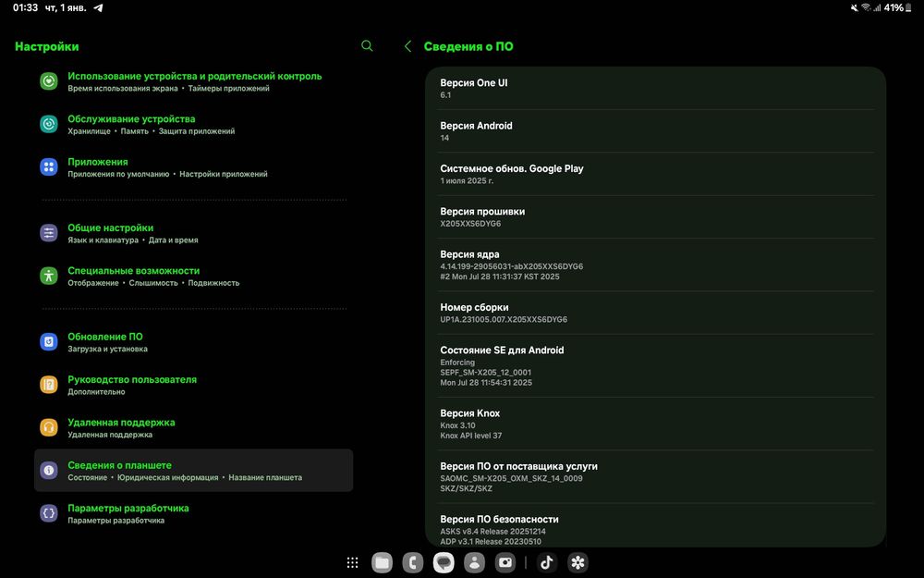Tap the Сведения о планшете info icon
Screen dimensions: 924x578
click(x=49, y=470)
